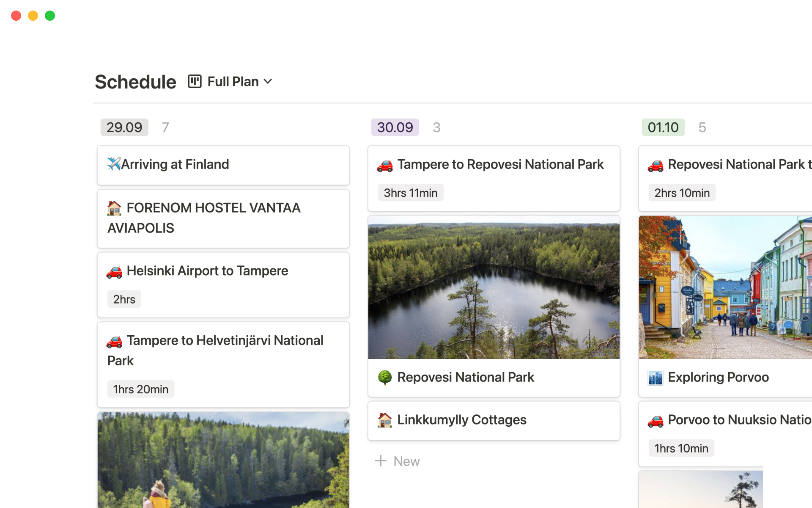Add a card using the New button
This screenshot has width=812, height=508.
[x=397, y=461]
